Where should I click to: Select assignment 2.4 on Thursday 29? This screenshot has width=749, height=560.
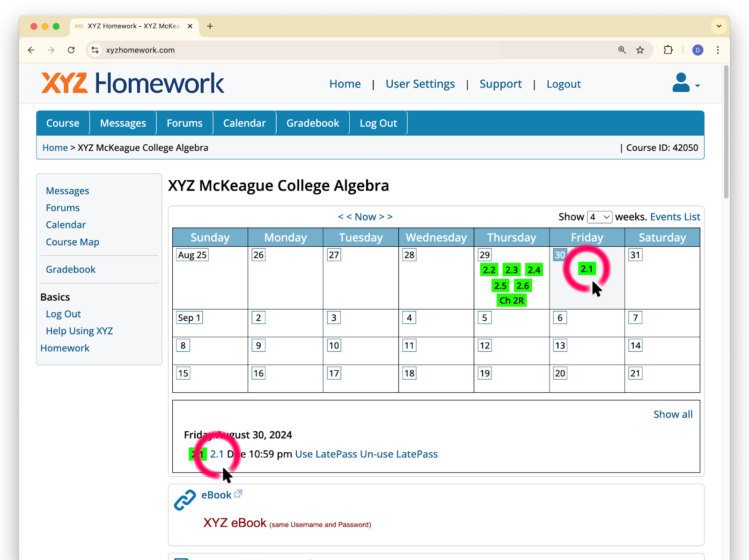[534, 270]
